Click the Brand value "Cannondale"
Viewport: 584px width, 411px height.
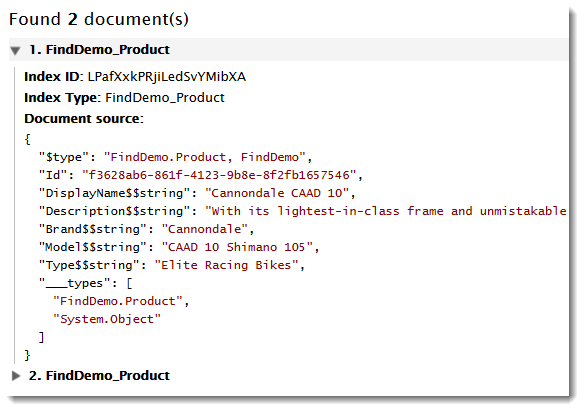(x=204, y=229)
